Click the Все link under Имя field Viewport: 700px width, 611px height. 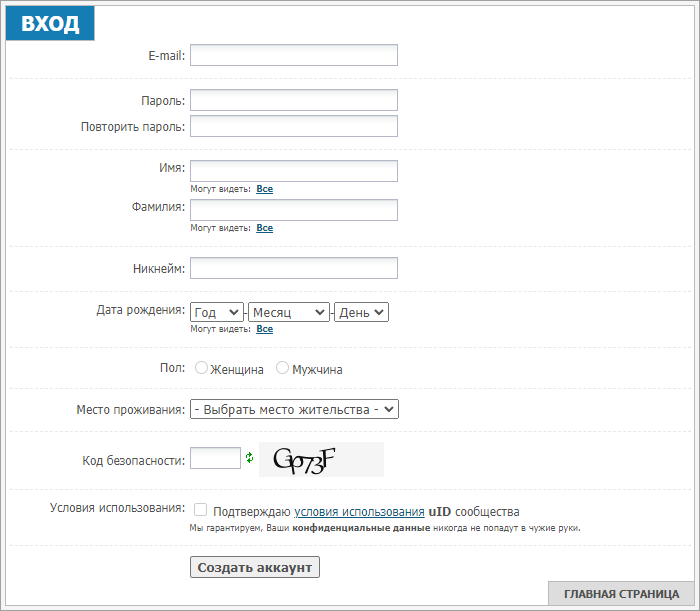265,189
